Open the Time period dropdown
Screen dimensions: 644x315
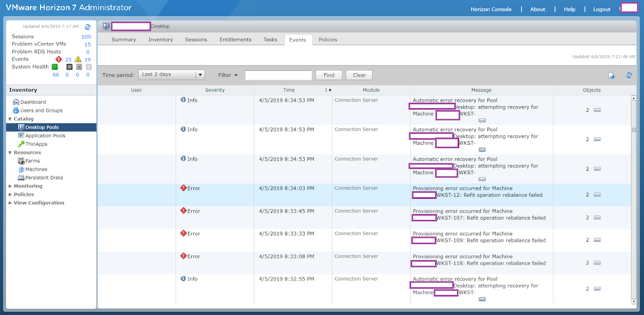pyautogui.click(x=171, y=75)
